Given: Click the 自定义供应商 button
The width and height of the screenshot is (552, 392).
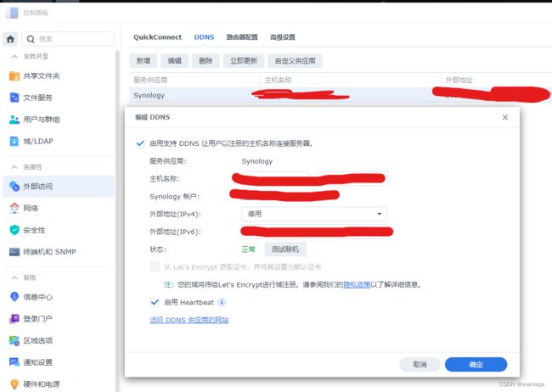Looking at the screenshot, I should pos(295,60).
